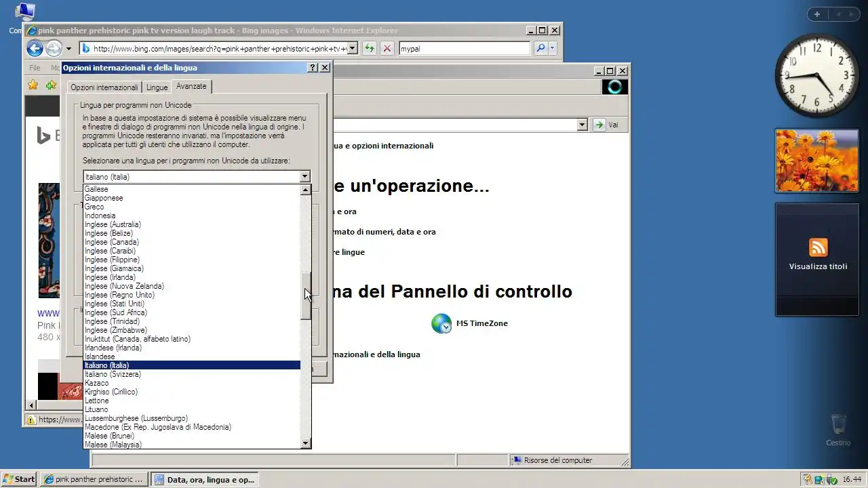Select Italiano (Svizzera) option
The image size is (868, 488).
[192, 374]
